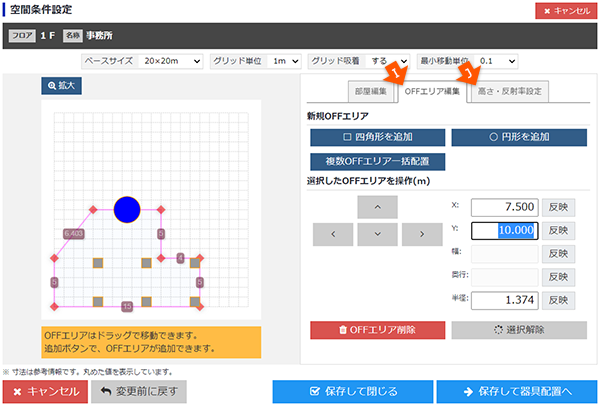The width and height of the screenshot is (600, 406).
Task: Add a rectangle with 四角形を追加
Action: 378,137
